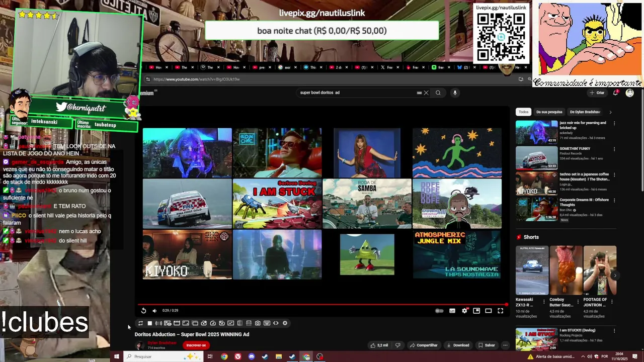Viewport: 644px width, 362px height.
Task: Save video with the Salvar button
Action: click(487, 345)
